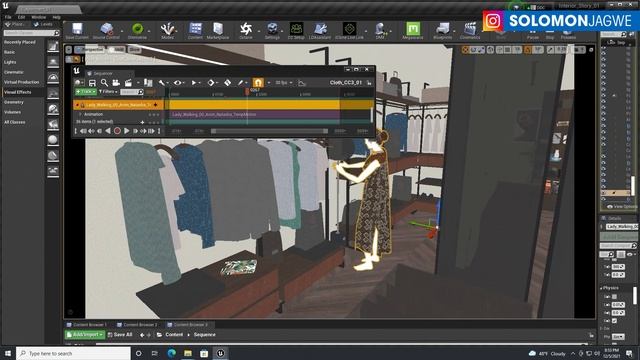640x360 pixels.
Task: Open Sequencer key options diamond dropdown
Action: pos(212,83)
